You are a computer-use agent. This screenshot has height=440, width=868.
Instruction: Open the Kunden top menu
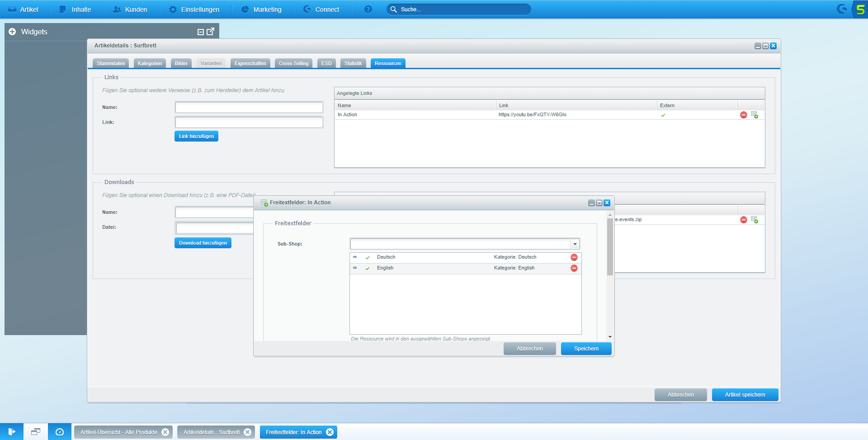click(x=130, y=9)
